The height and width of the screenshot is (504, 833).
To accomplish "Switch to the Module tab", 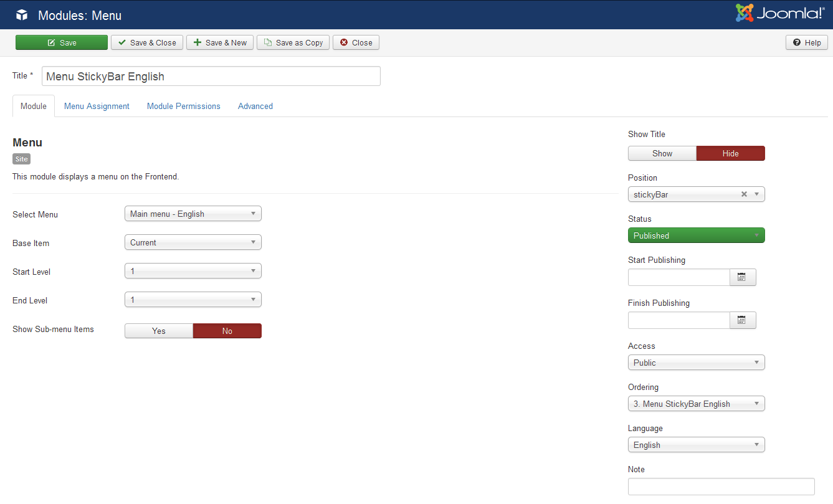I will 34,106.
